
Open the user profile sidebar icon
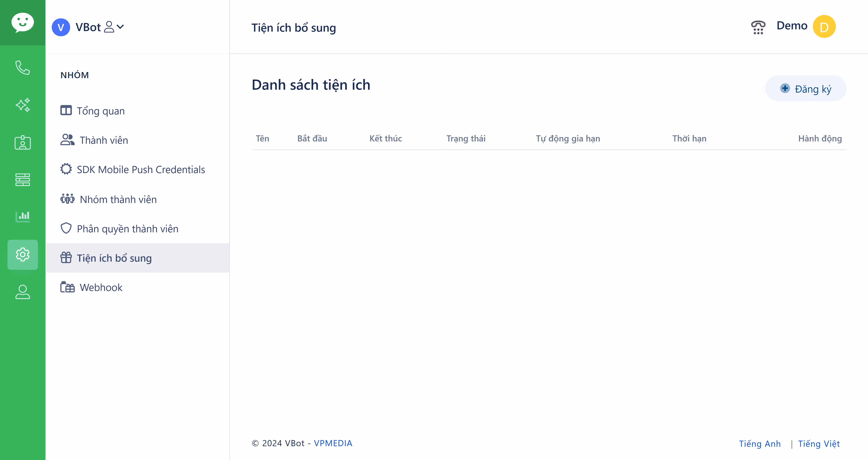point(23,292)
